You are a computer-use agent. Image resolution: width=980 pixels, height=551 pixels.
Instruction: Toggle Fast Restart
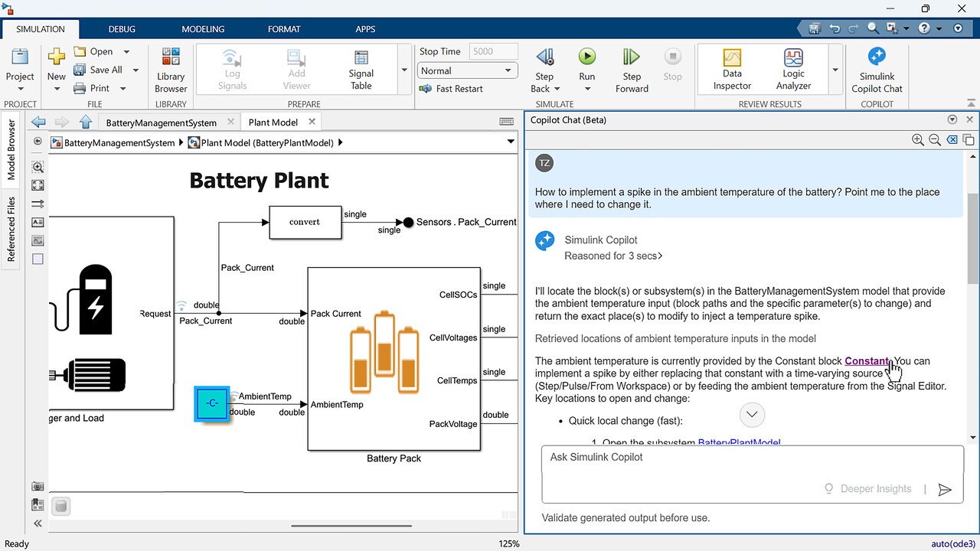click(451, 89)
